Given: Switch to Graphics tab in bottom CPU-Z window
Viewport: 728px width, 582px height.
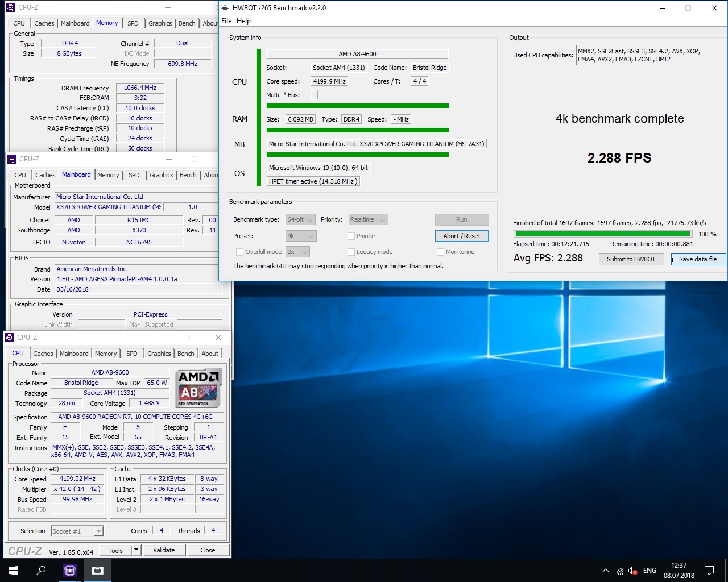Looking at the screenshot, I should point(159,354).
